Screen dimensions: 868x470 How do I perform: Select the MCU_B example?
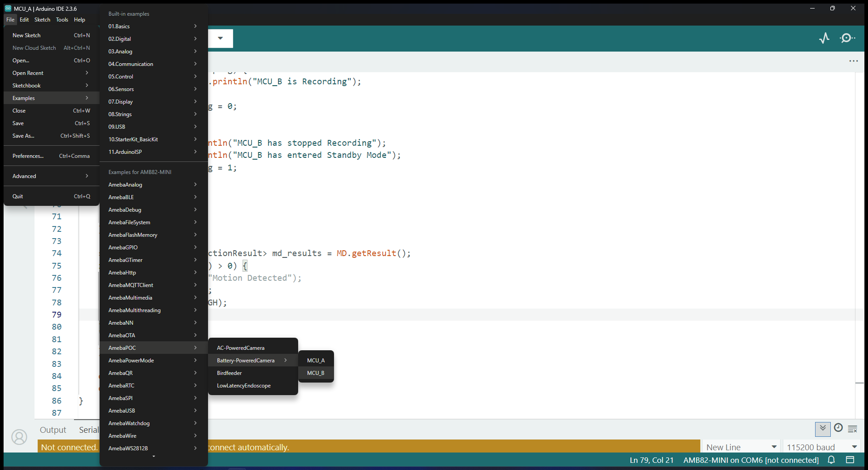tap(316, 373)
